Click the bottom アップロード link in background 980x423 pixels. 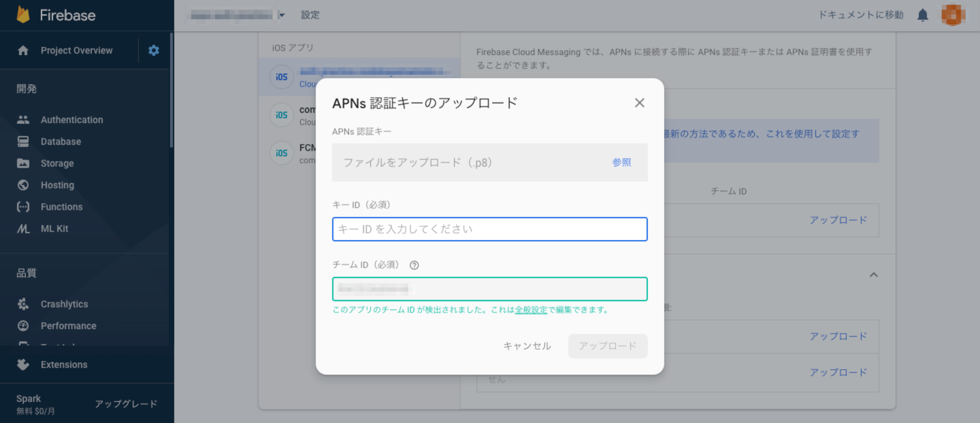[838, 372]
